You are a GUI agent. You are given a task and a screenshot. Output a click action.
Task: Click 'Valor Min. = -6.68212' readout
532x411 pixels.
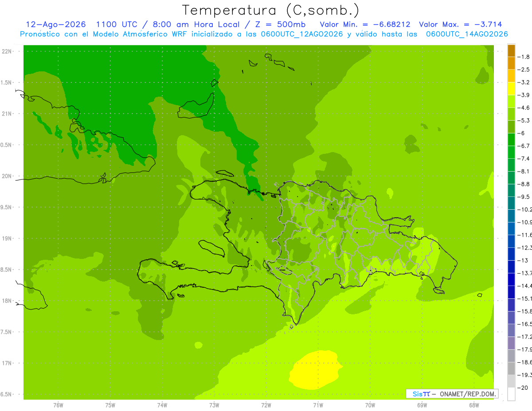(x=364, y=24)
